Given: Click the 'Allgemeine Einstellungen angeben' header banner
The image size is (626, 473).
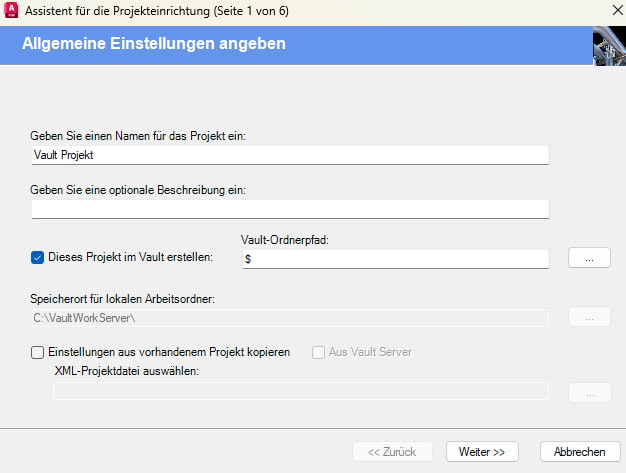Looking at the screenshot, I should (x=296, y=46).
